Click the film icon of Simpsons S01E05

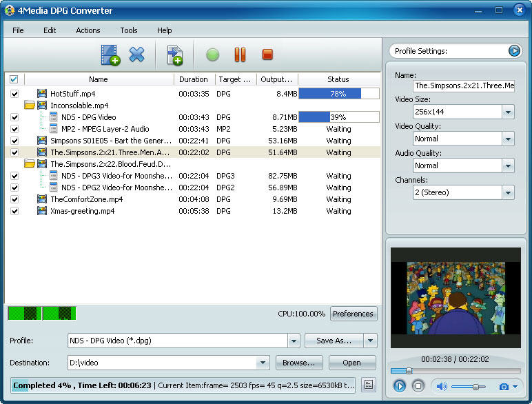click(42, 141)
